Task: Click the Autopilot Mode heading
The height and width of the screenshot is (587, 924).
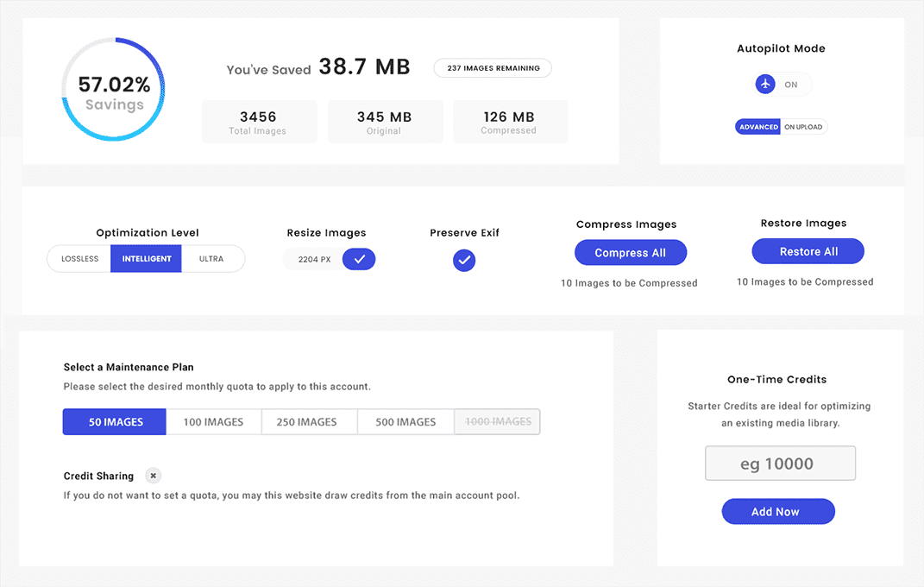Action: [x=781, y=48]
